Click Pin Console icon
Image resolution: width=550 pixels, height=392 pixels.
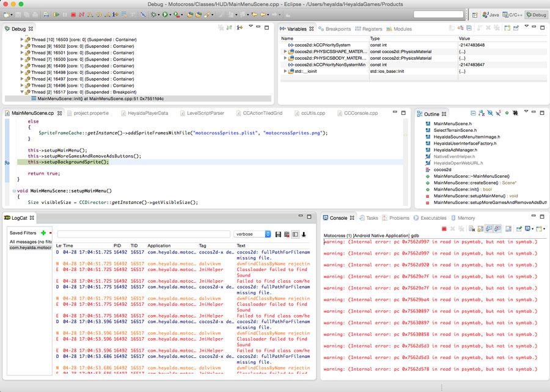[519, 229]
